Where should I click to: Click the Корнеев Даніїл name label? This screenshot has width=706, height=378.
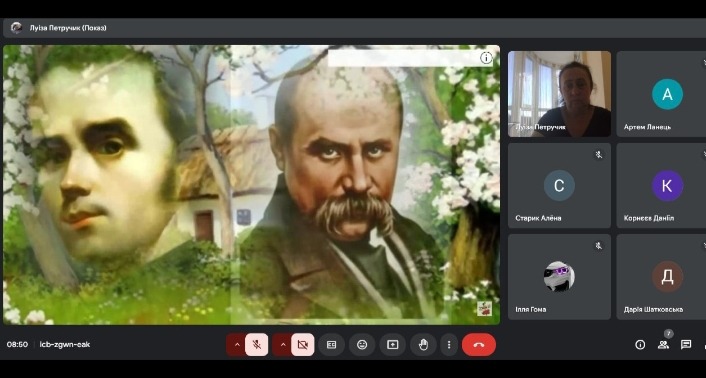point(649,218)
